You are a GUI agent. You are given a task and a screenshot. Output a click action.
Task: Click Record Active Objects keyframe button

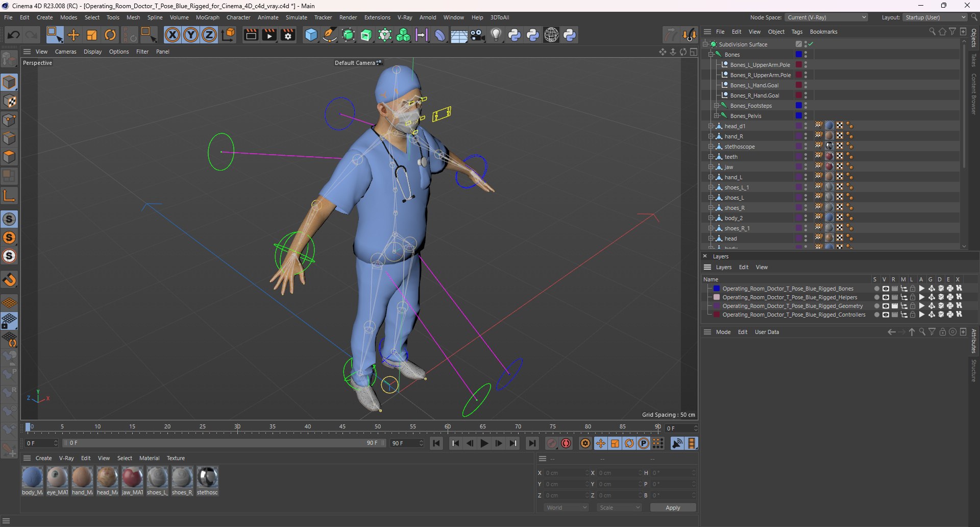552,443
